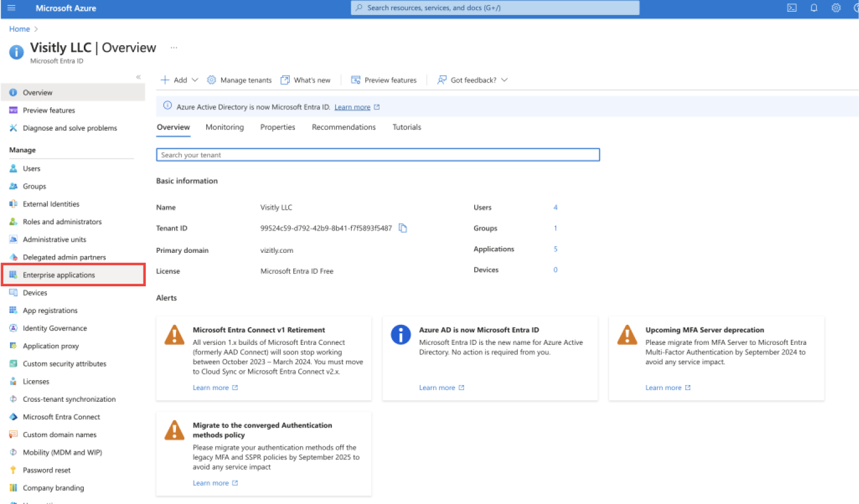
Task: Click the Applications count 5
Action: click(x=555, y=249)
